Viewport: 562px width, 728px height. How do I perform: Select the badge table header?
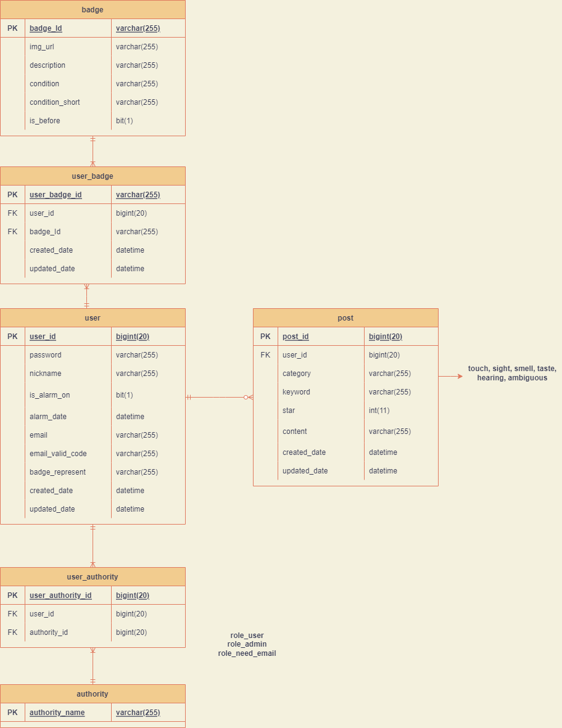pos(93,9)
